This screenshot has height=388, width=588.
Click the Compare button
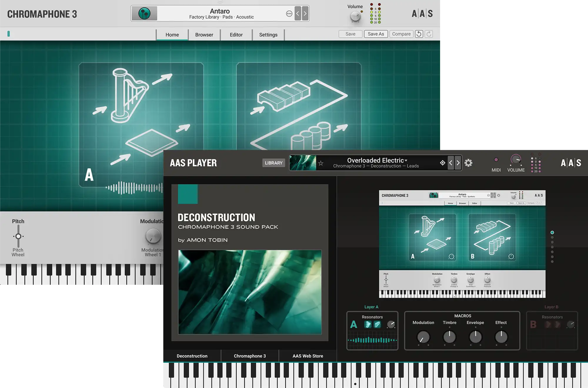pos(401,34)
